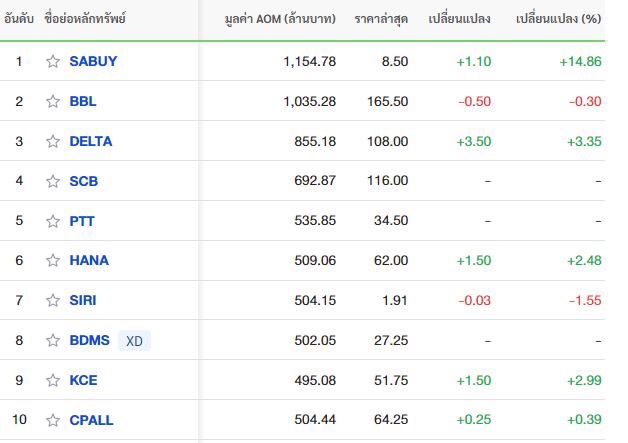Open the DELTA stock link
The width and height of the screenshot is (628, 443).
(91, 141)
